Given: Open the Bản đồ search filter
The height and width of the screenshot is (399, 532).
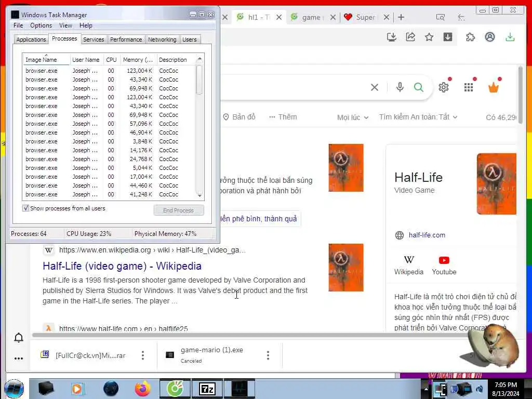Looking at the screenshot, I should pyautogui.click(x=239, y=117).
